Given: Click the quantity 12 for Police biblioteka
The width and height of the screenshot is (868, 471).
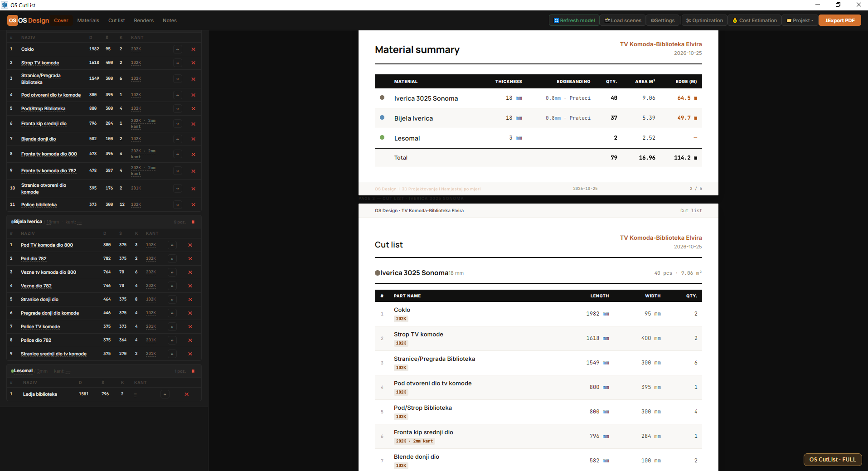Looking at the screenshot, I should pos(122,205).
